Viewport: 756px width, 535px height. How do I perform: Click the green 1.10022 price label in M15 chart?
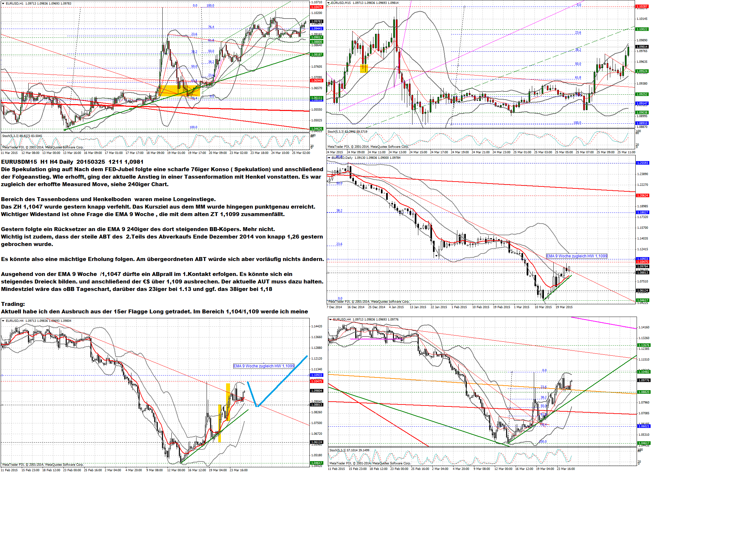pos(642,29)
